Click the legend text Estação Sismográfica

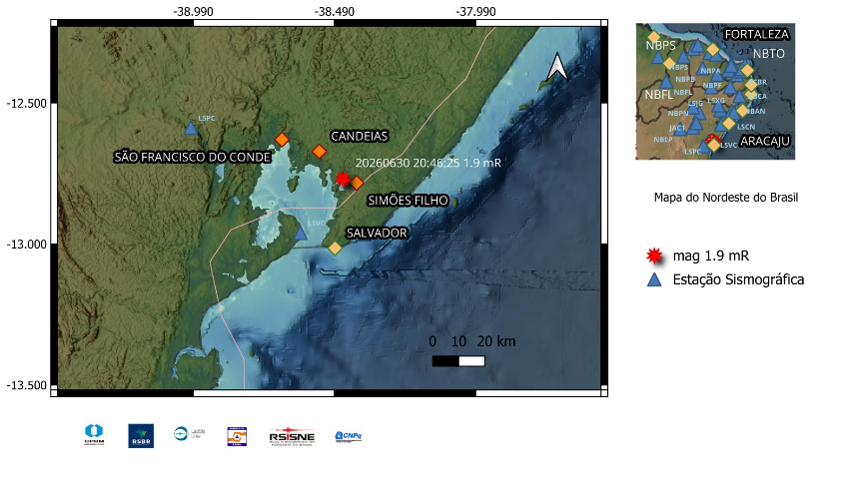tap(738, 279)
